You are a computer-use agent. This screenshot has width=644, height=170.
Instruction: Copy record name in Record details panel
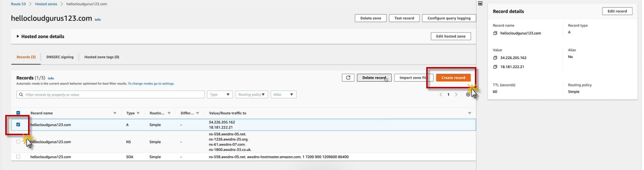point(495,33)
